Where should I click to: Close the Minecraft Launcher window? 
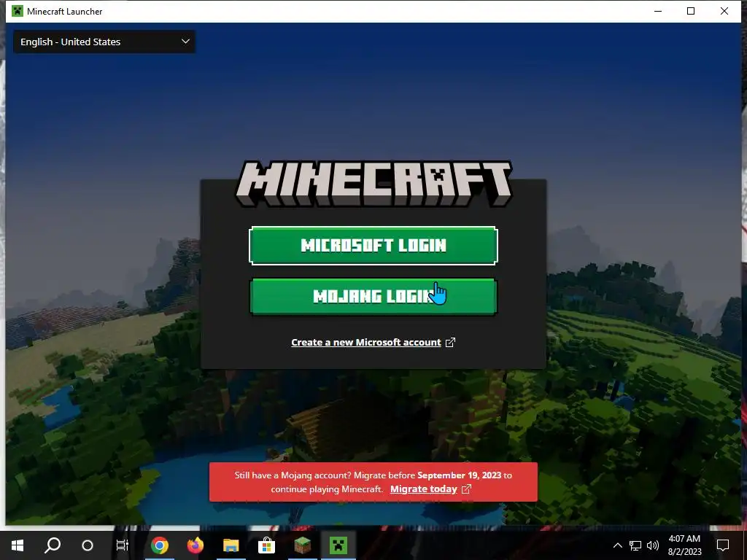[x=724, y=11]
